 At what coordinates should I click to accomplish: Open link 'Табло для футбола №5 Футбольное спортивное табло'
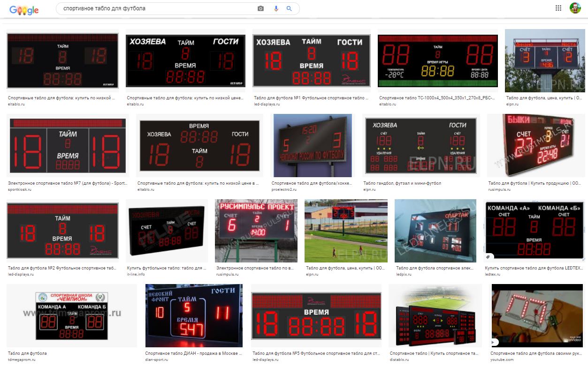[x=316, y=353]
